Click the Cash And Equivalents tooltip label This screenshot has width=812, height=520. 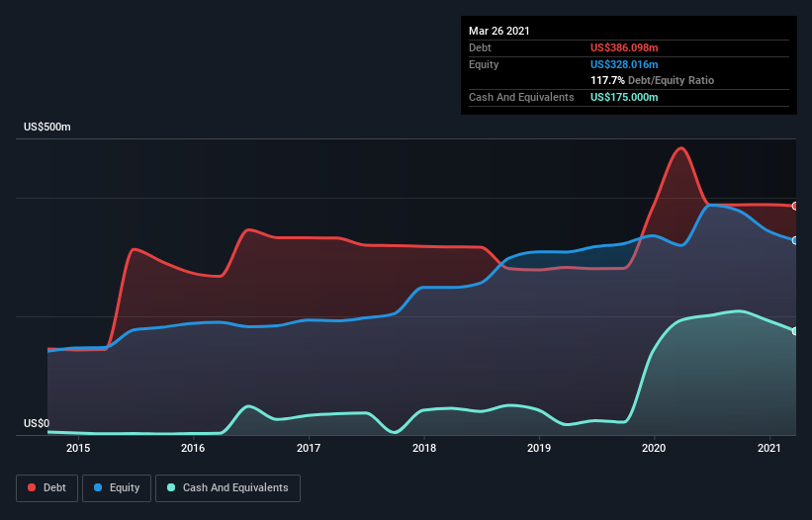point(521,97)
